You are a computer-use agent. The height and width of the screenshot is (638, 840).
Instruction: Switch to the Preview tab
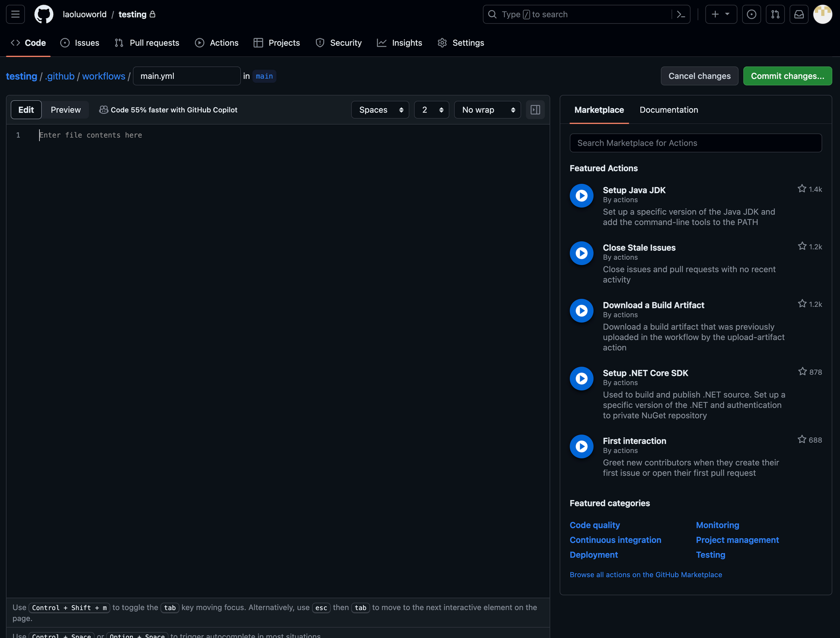click(65, 109)
